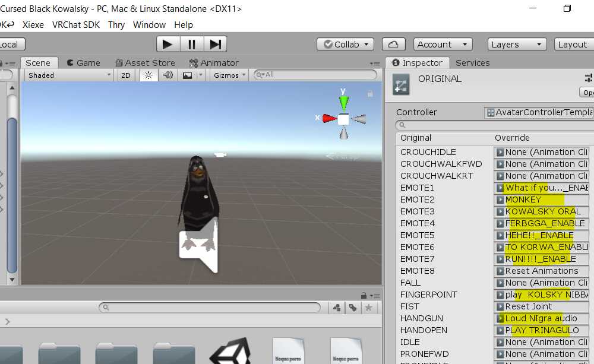
Task: Click the red X axis cone on gizmo
Action: pyautogui.click(x=329, y=119)
